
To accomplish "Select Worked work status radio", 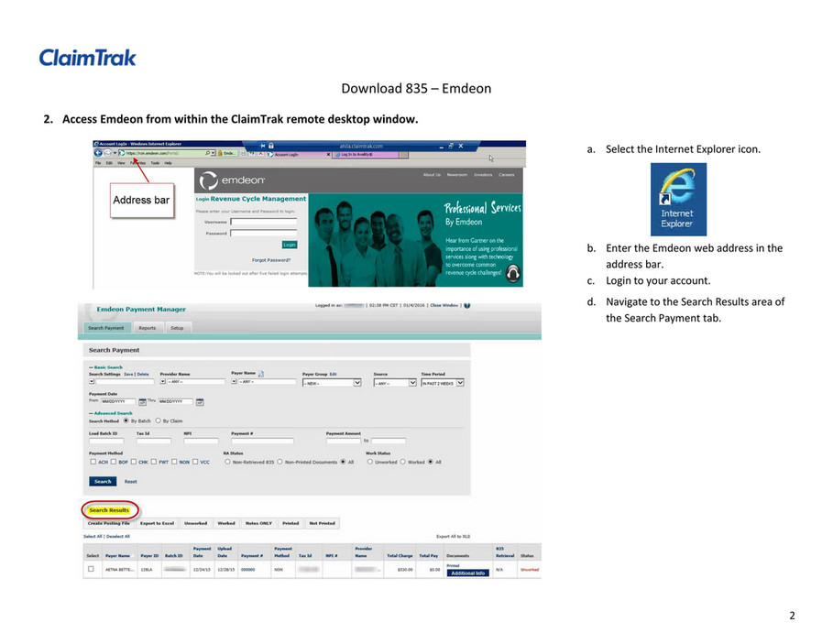I will coord(402,462).
